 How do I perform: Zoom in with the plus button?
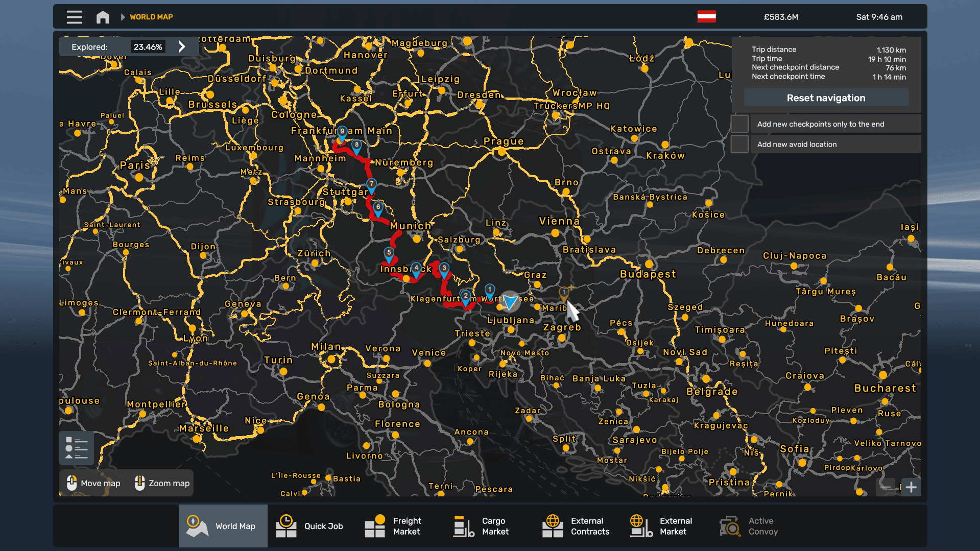911,487
